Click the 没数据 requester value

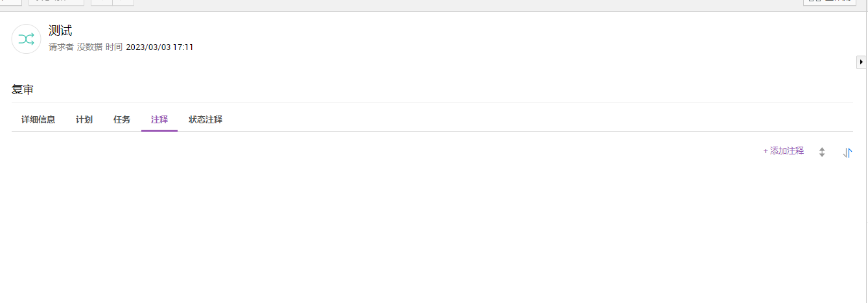pos(89,47)
